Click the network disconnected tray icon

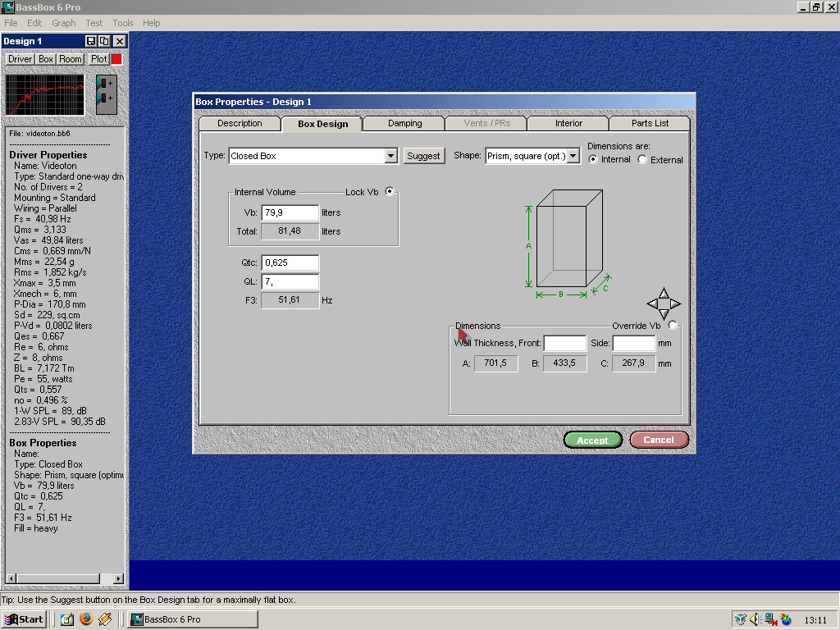(771, 619)
